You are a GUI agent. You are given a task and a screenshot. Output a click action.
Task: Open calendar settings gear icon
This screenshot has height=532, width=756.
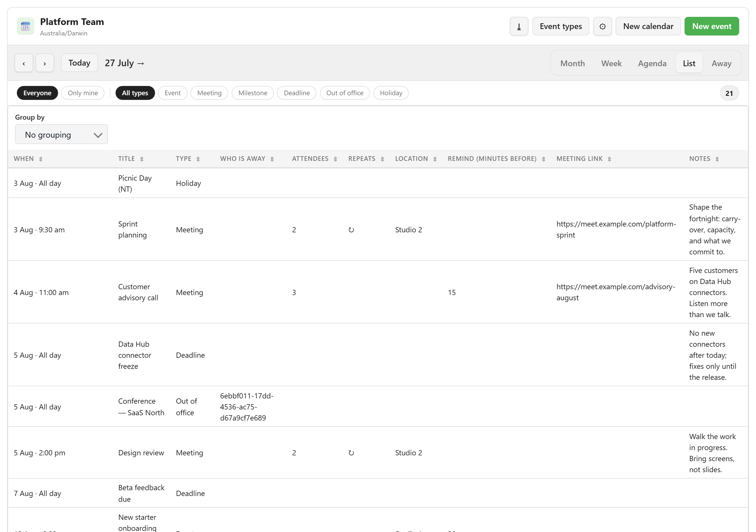tap(602, 26)
